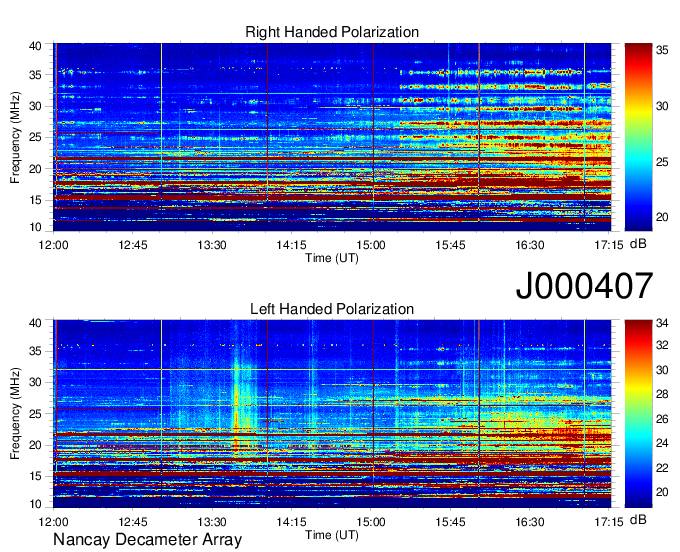Screen dimensions: 680x552
Task: Click the '16:30' tick label under the bottom plot
Action: click(x=530, y=522)
